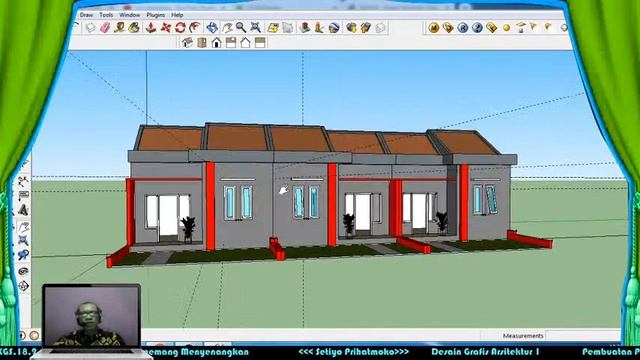This screenshot has width=640, height=360.
Task: Show V-Ray frame buffer tag icon
Action: tap(492, 28)
